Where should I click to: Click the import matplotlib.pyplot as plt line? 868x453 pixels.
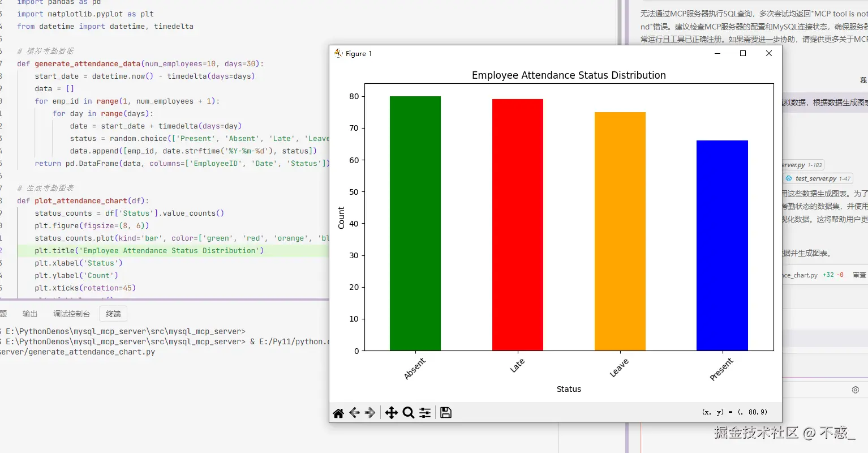coord(85,14)
